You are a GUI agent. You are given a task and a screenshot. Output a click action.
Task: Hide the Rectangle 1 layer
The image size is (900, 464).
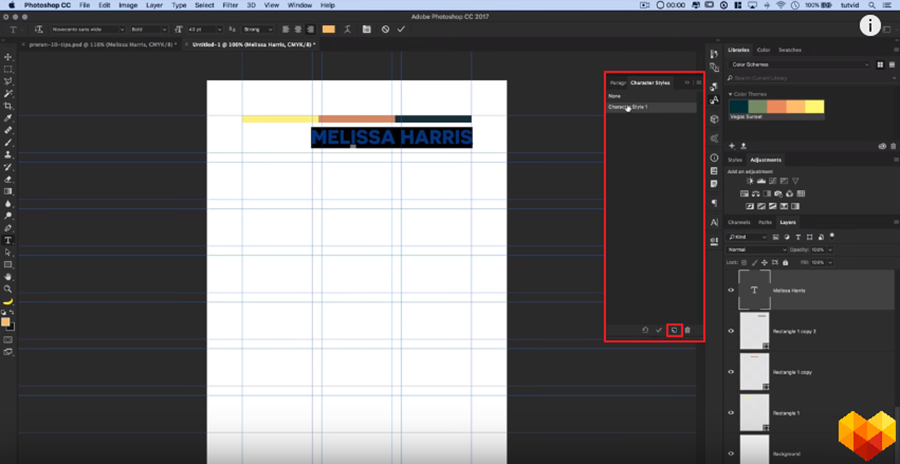click(x=731, y=412)
